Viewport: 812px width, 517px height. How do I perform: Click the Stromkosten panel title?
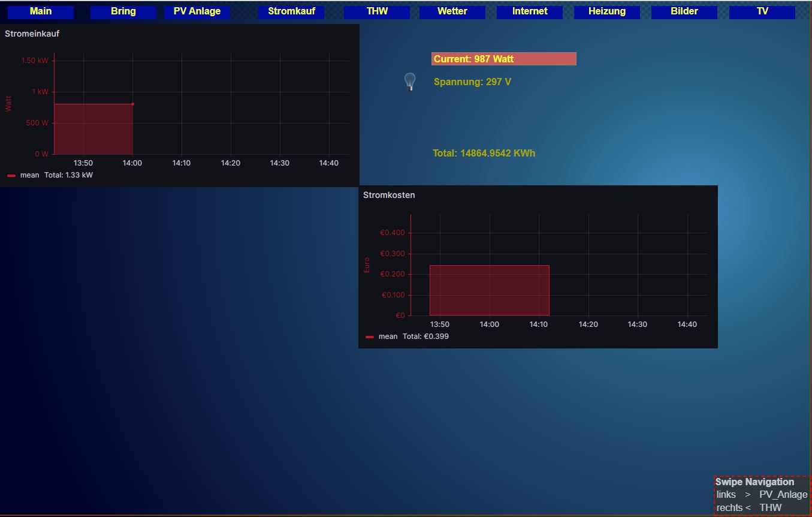389,196
